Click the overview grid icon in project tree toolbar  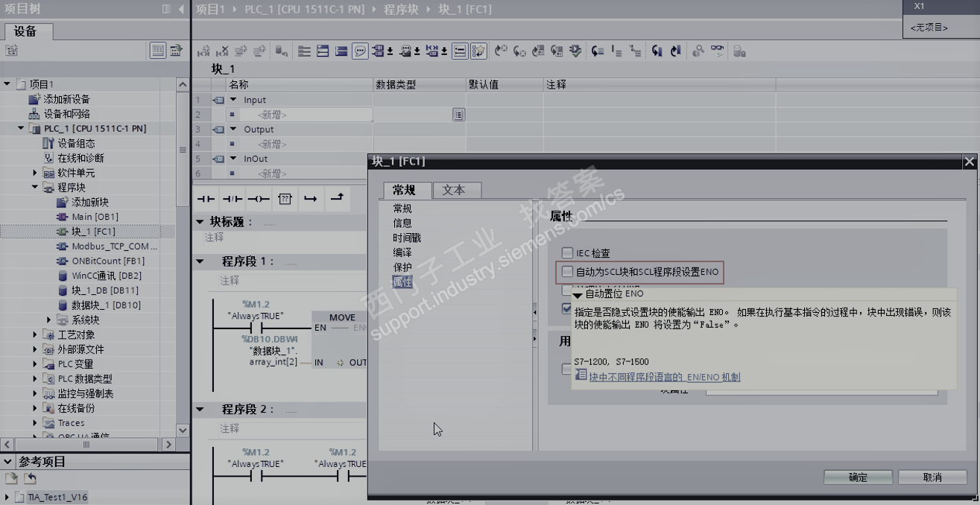[x=158, y=51]
